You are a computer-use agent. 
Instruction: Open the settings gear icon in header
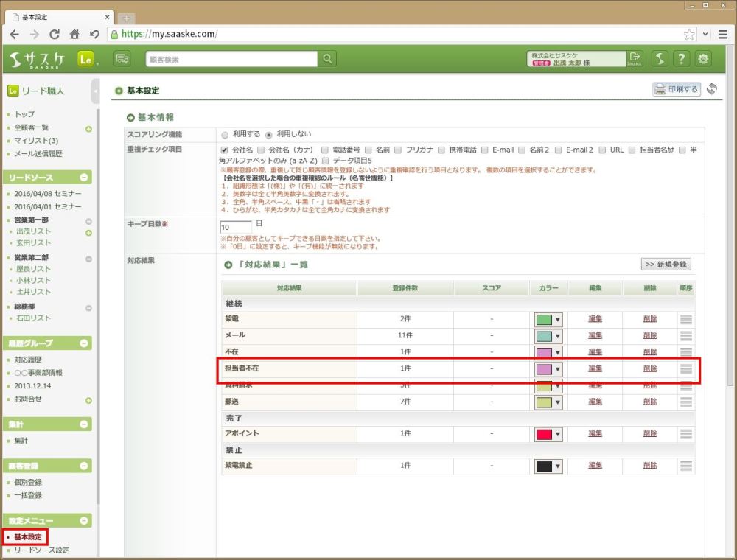703,59
